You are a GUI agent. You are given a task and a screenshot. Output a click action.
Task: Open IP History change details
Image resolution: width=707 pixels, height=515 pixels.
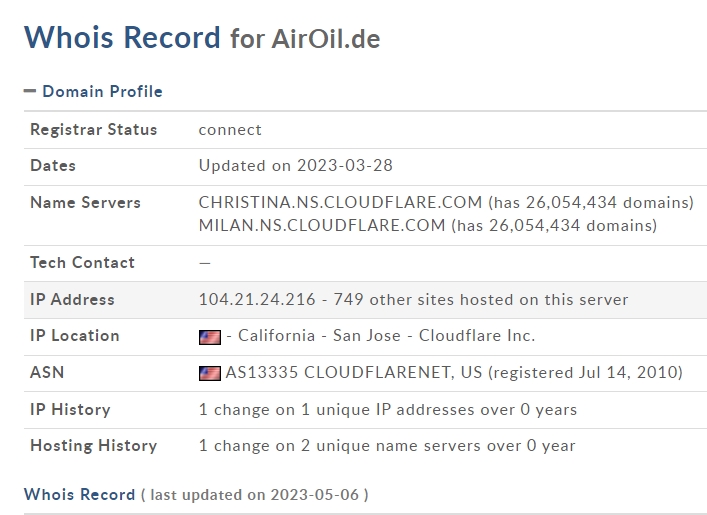click(388, 409)
